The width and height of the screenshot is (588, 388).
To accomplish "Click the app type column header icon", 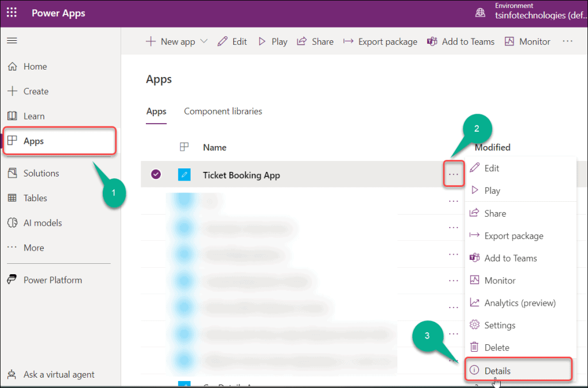I will click(x=184, y=147).
